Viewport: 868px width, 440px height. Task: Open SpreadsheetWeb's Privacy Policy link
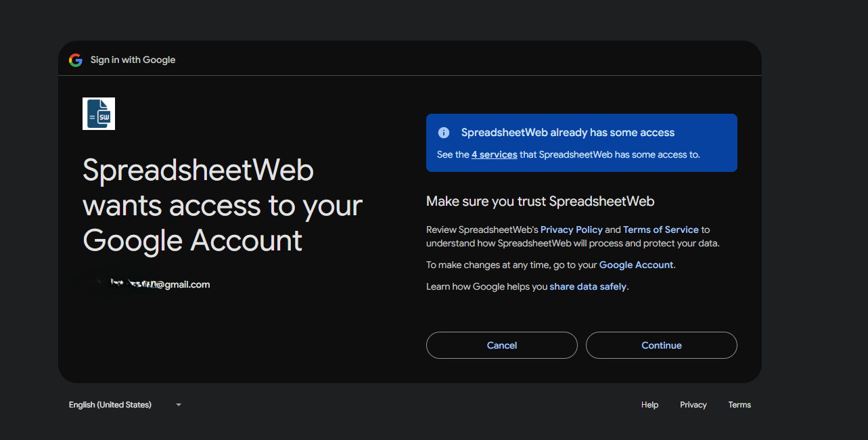pyautogui.click(x=572, y=229)
